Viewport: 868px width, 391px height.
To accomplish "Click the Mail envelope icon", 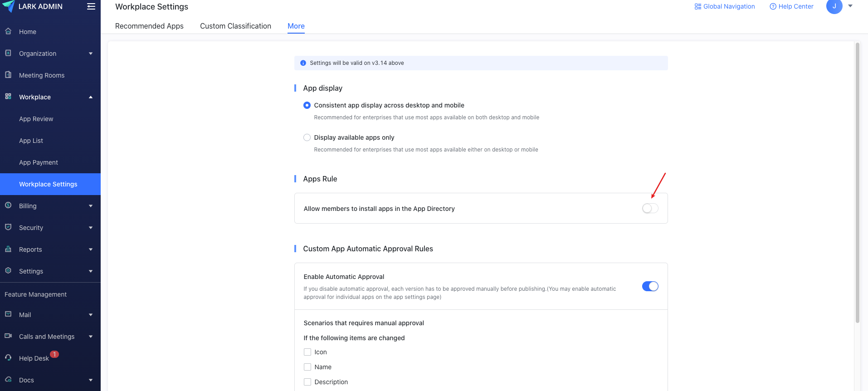I will pyautogui.click(x=8, y=314).
